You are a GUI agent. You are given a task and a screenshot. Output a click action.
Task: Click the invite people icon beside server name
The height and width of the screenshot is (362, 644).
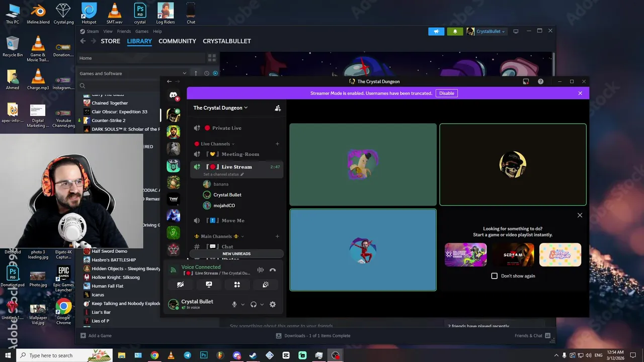click(x=277, y=108)
